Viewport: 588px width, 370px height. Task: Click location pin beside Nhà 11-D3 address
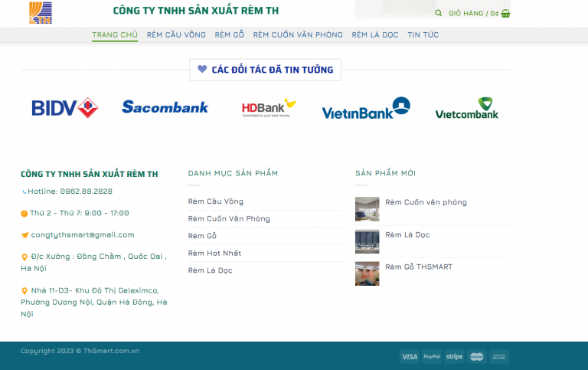(24, 291)
